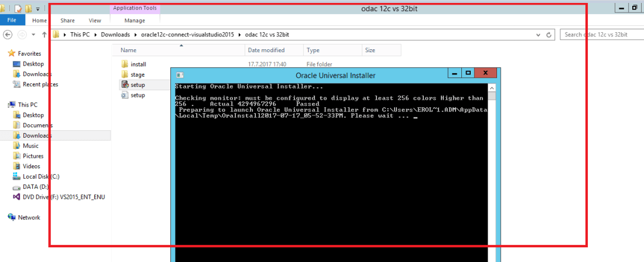Open Recent places in Favorites
Viewport: 644px width, 262px height.
pyautogui.click(x=40, y=84)
